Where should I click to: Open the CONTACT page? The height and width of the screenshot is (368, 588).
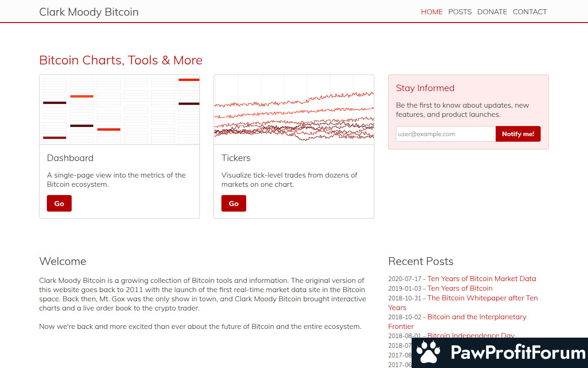coord(530,12)
